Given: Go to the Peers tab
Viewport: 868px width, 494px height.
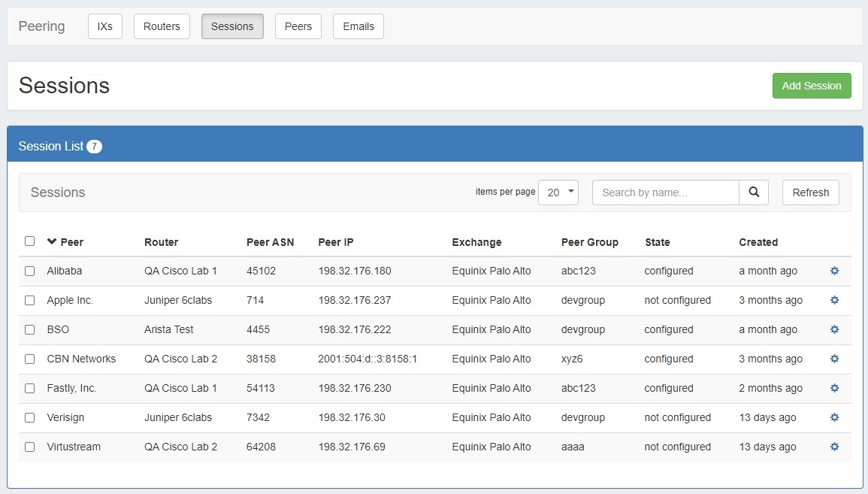Looking at the screenshot, I should (298, 26).
